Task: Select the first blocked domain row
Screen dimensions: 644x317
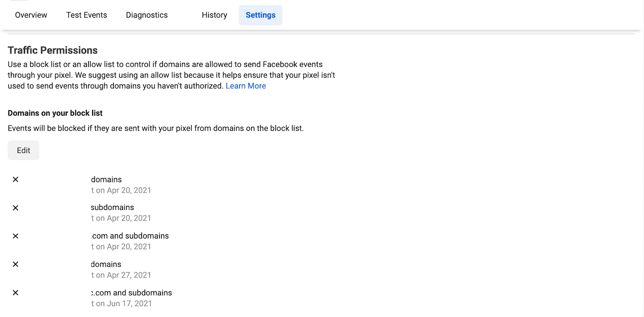Action: pos(106,179)
